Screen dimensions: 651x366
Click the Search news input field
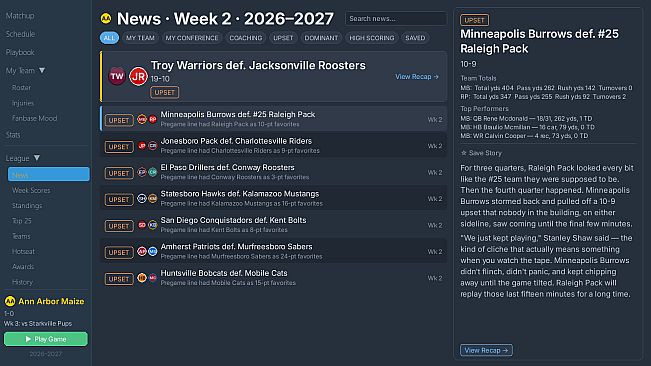(x=396, y=19)
